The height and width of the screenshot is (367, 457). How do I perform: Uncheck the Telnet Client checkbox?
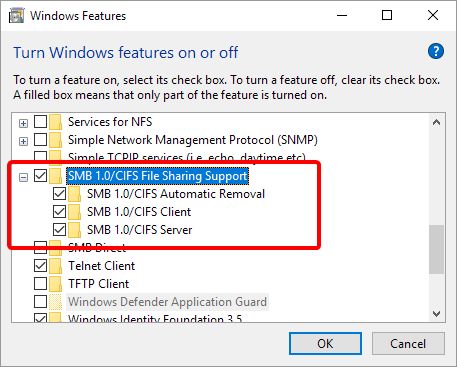40,266
